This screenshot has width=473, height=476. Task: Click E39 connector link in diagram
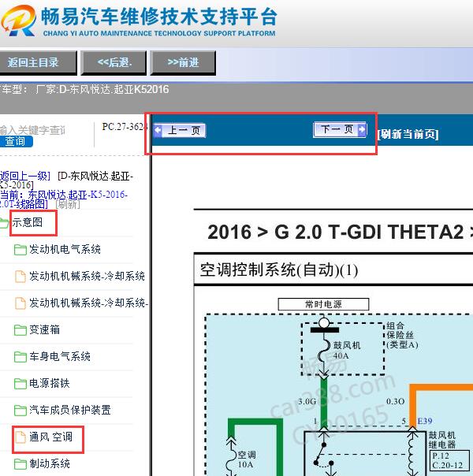coord(425,421)
